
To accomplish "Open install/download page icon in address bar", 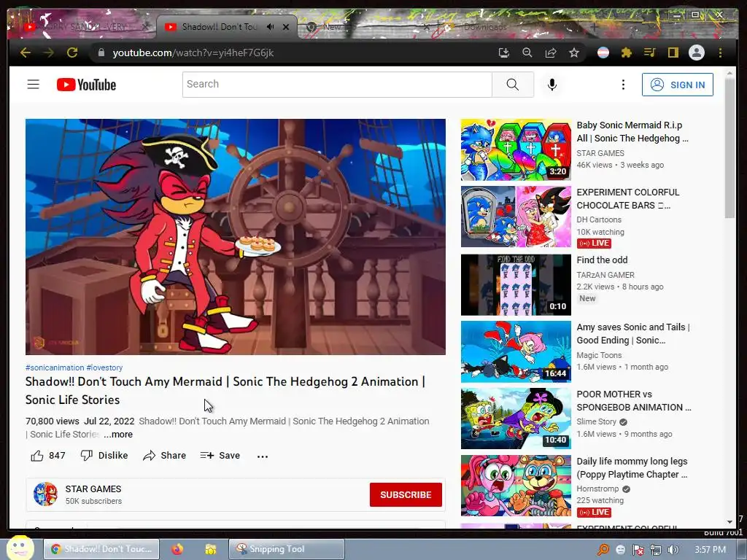I will 503,52.
